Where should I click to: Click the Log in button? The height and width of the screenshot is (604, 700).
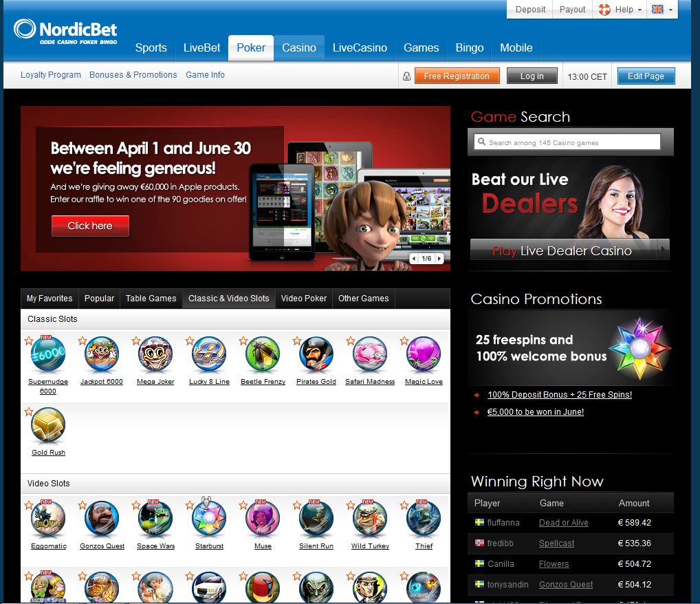[x=532, y=76]
